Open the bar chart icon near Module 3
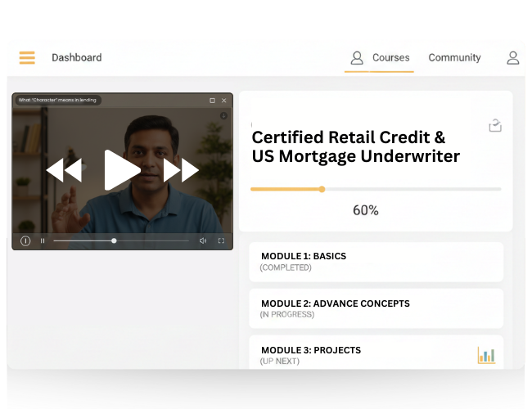 (486, 355)
